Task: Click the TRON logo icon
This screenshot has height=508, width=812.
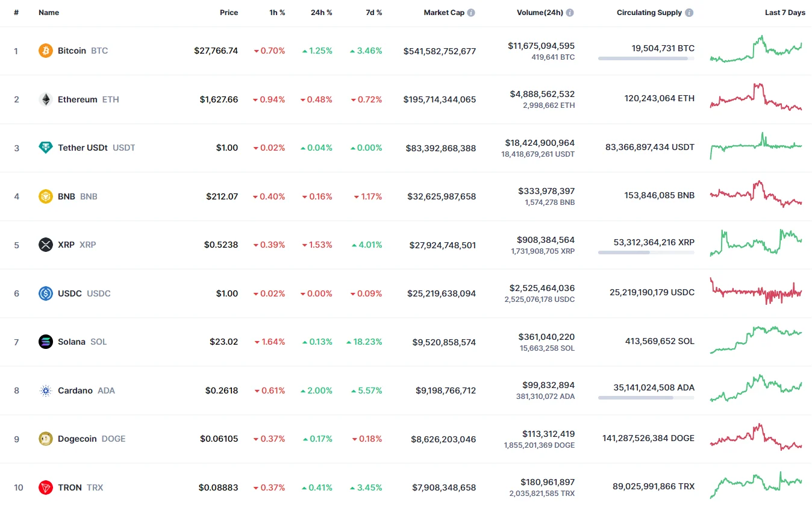Action: coord(46,488)
